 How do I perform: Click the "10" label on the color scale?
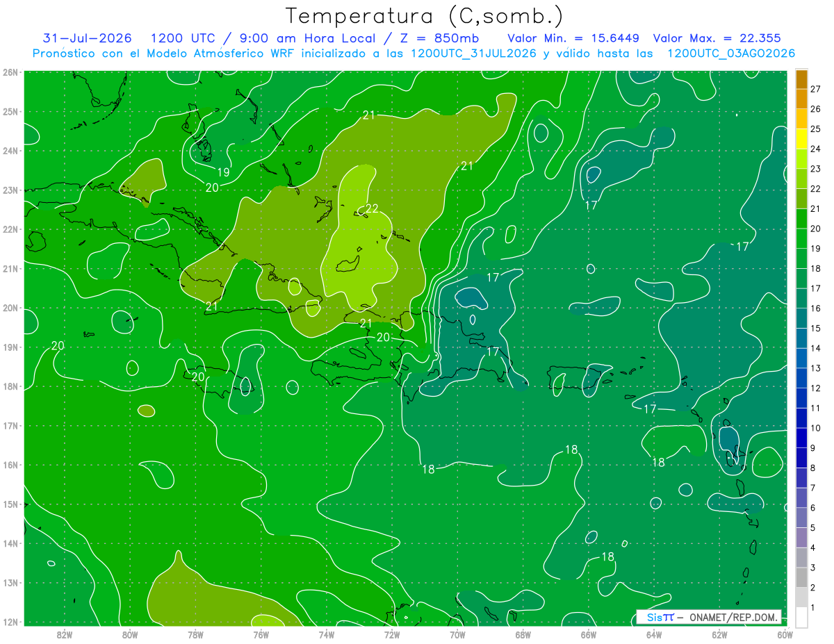pos(816,428)
